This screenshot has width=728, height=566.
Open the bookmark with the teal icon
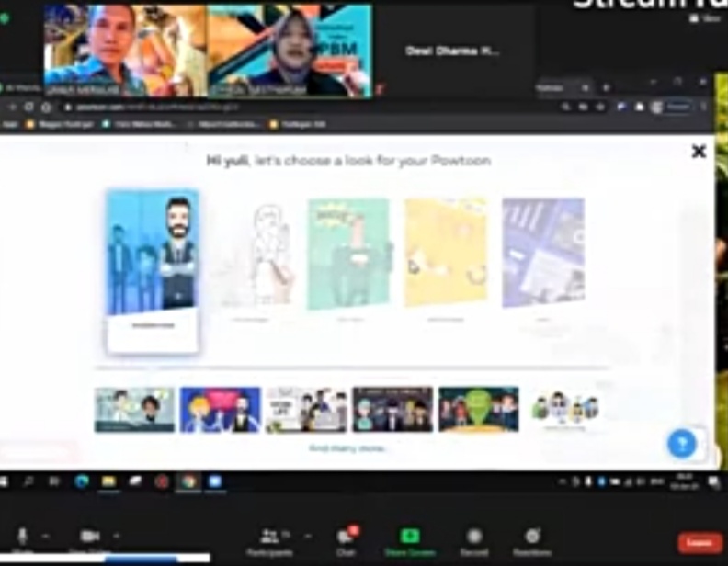[140, 124]
